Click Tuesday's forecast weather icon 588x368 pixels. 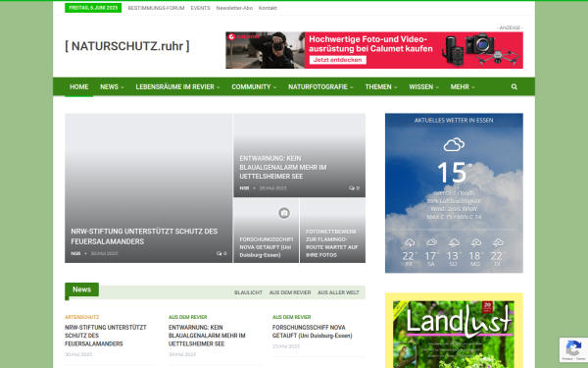(x=498, y=242)
